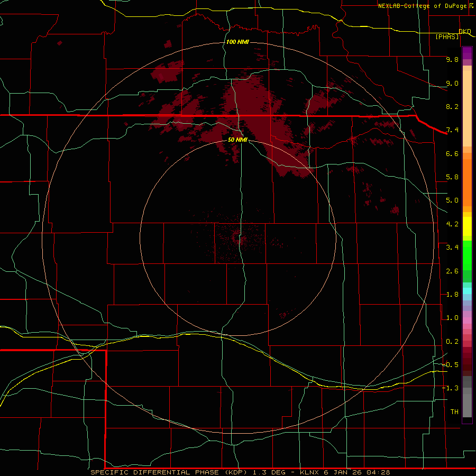Click the 50 NMI range ring label
Viewport: 476px width, 476px height.
point(237,140)
